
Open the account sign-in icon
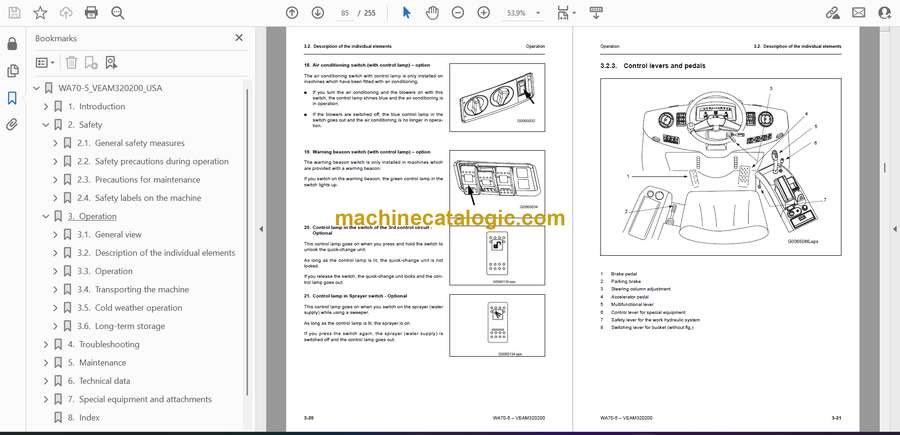885,13
